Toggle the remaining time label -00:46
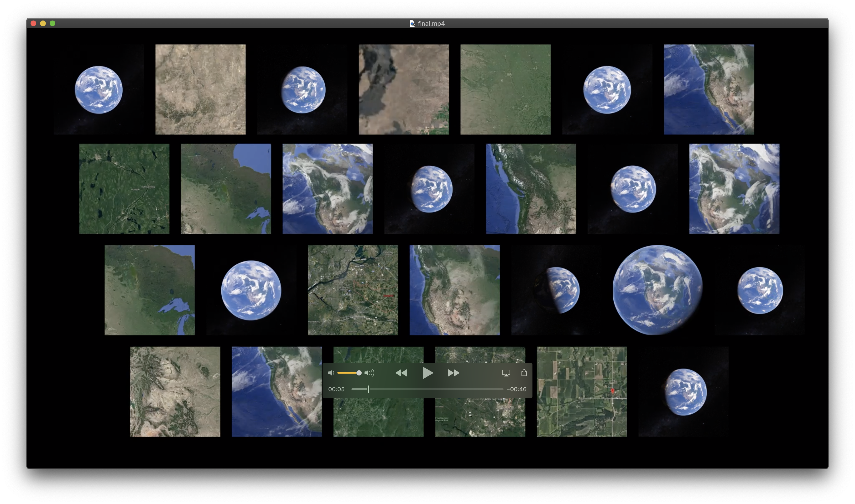This screenshot has height=504, width=855. click(516, 389)
